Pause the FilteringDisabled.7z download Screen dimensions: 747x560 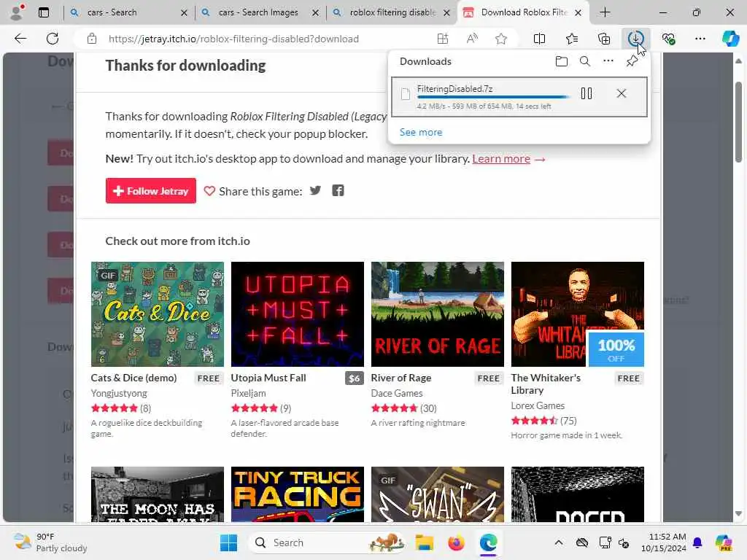(587, 93)
